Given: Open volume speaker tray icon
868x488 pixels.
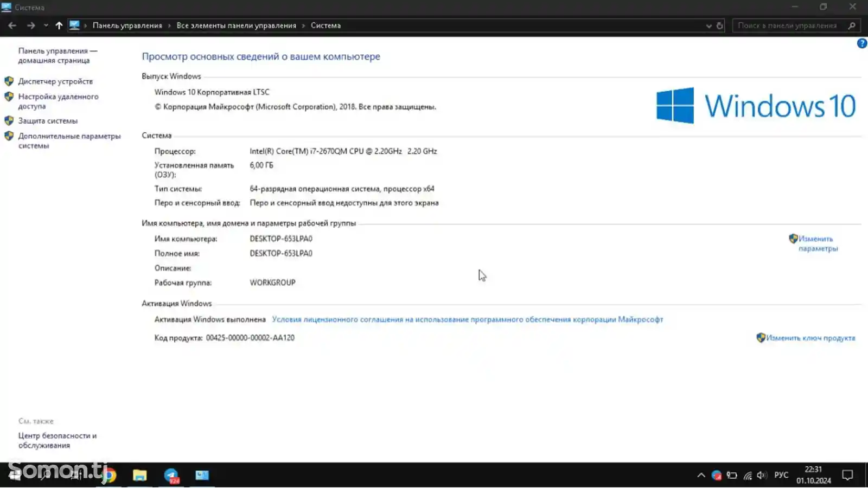Looking at the screenshot, I should point(762,476).
